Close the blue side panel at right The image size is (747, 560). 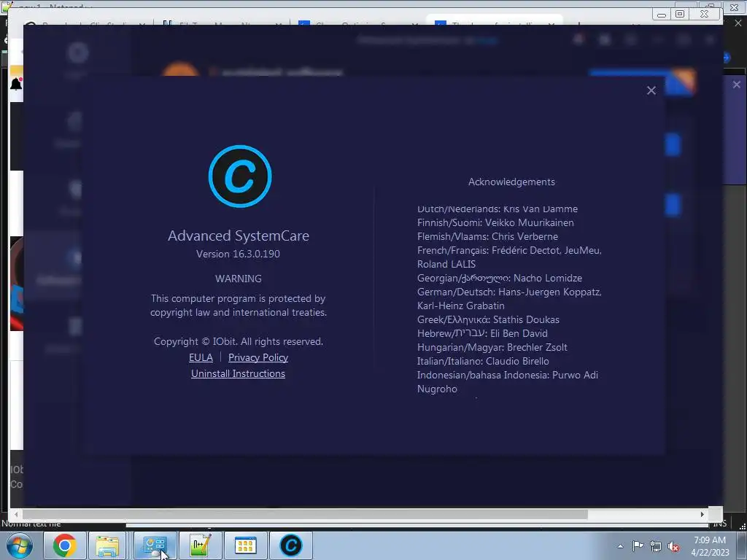tap(737, 85)
